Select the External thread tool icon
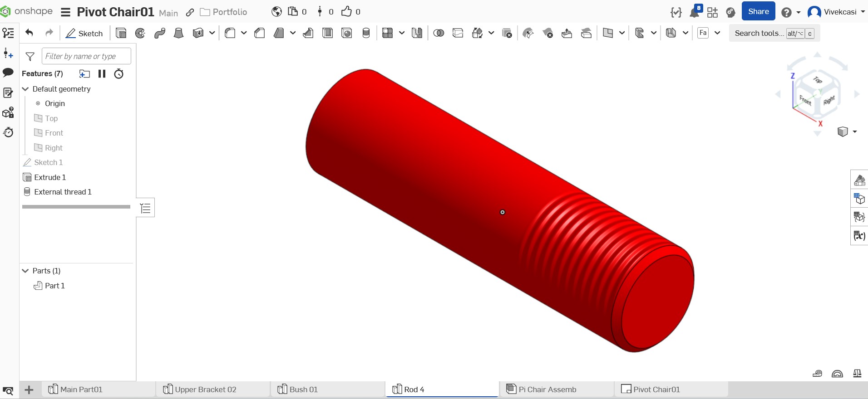The image size is (868, 399). [366, 33]
